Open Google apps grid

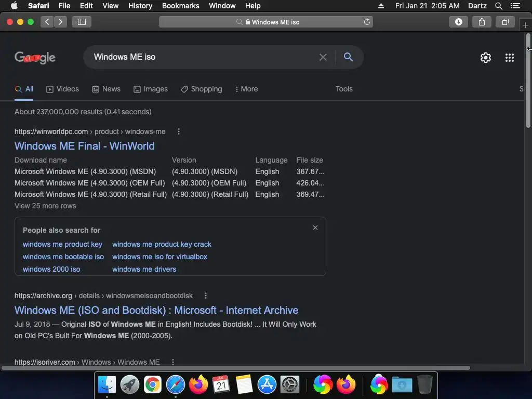[510, 58]
